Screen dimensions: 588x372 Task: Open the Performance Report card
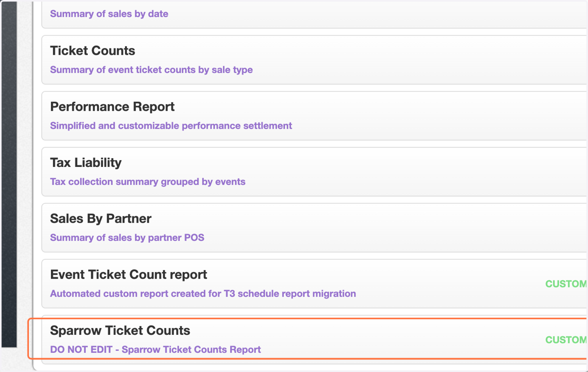[315, 116]
